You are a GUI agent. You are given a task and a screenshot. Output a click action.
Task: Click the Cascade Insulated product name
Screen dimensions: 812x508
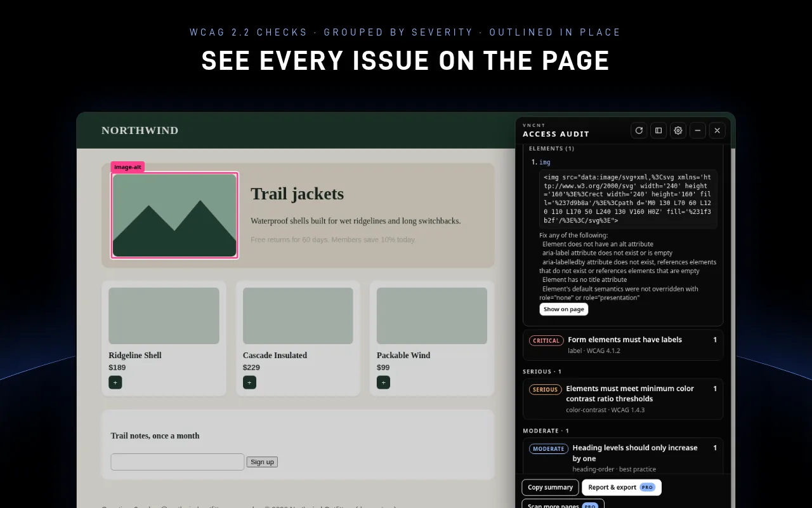click(x=275, y=355)
